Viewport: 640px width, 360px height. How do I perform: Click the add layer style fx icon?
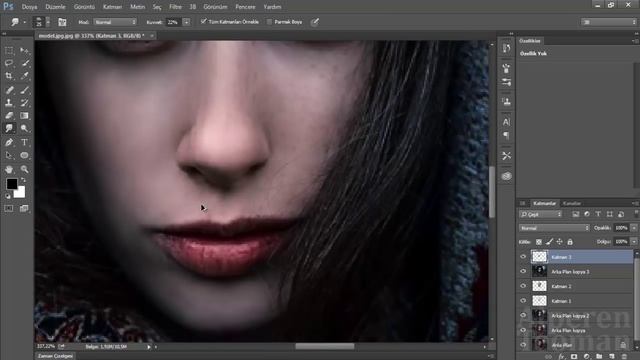point(562,357)
